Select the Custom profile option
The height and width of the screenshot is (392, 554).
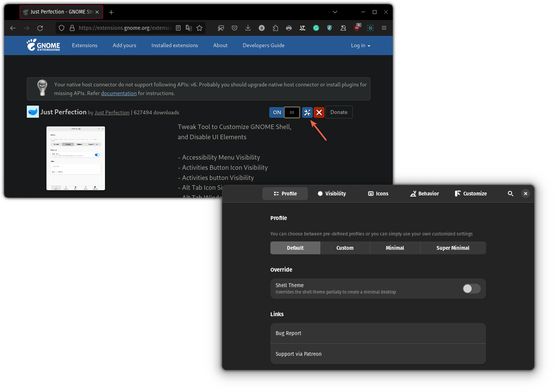click(x=345, y=248)
